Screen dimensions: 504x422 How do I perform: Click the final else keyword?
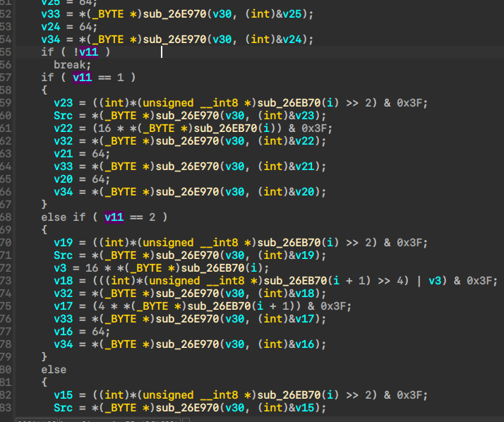54,370
